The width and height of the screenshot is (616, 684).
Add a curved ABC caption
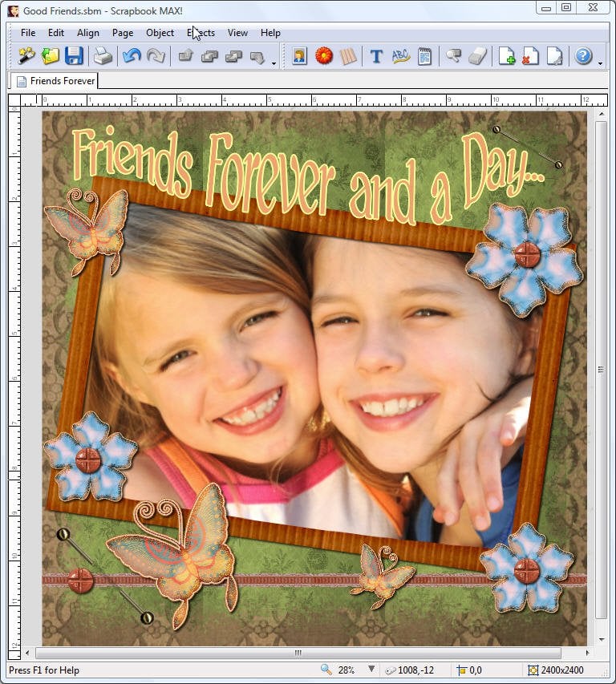400,56
